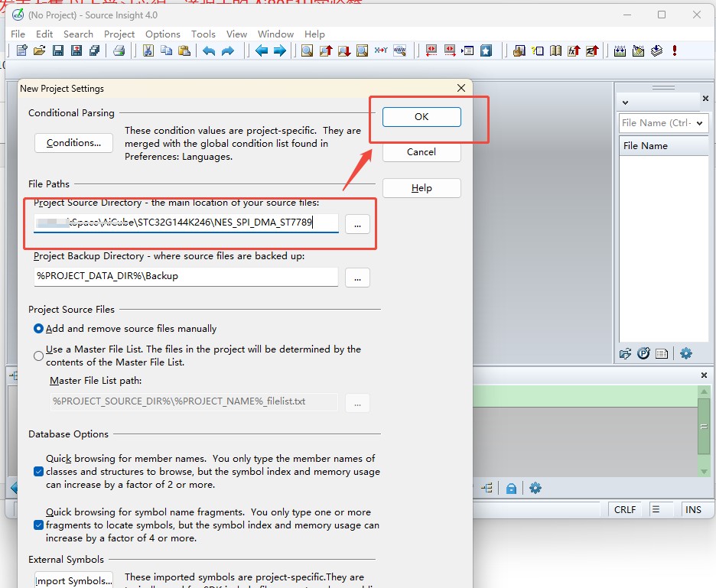Click the round P project icon in file panel
This screenshot has height=588, width=716.
pyautogui.click(x=643, y=353)
